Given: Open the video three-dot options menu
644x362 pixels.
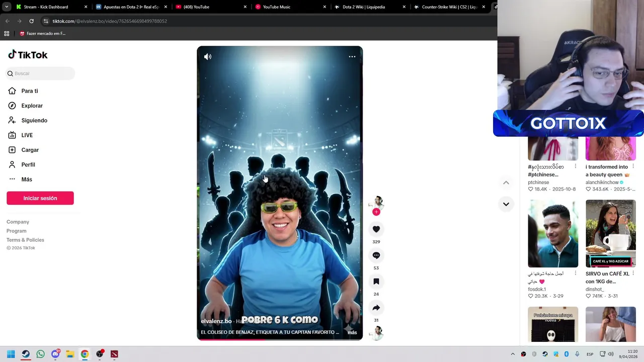Looking at the screenshot, I should point(352,57).
